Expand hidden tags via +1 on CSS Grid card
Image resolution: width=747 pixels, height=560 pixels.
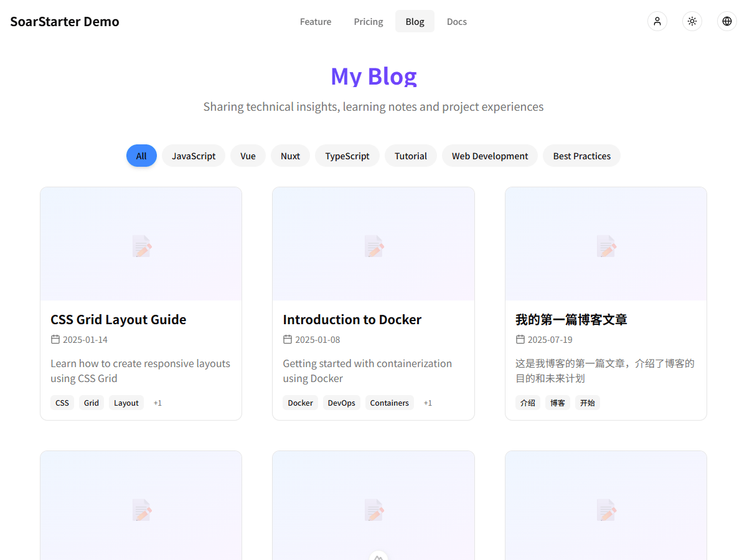157,403
